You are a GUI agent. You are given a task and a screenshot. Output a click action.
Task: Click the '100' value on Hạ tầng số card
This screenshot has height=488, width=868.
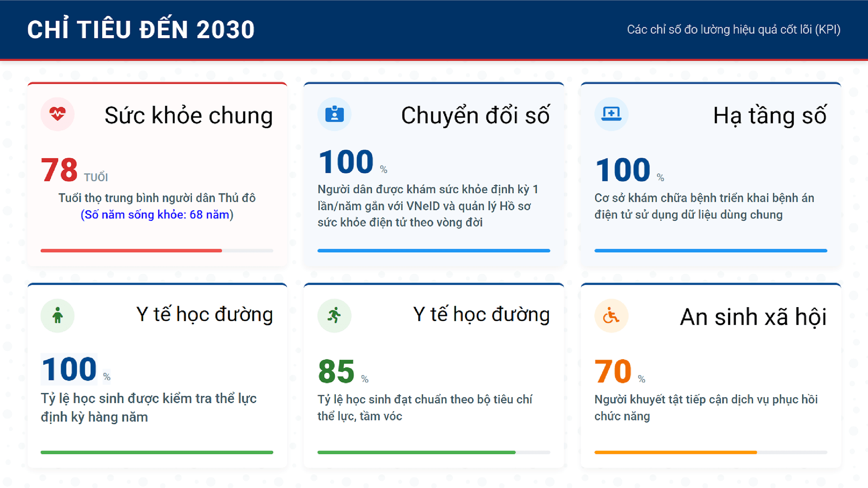coord(623,170)
